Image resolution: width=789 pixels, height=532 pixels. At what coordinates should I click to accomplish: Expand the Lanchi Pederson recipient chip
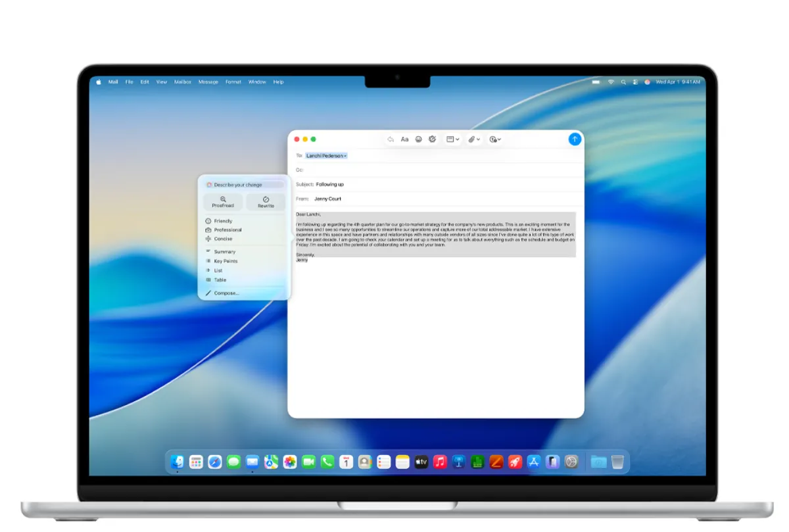(326, 156)
